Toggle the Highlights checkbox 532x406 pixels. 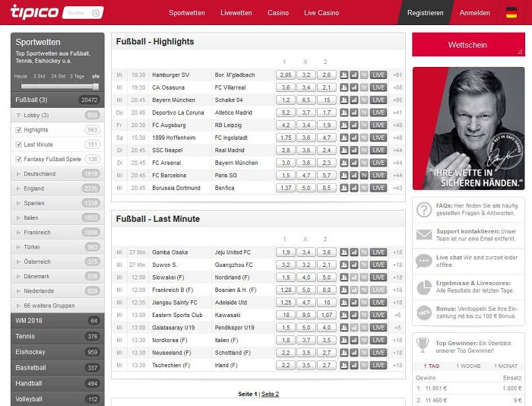[19, 130]
